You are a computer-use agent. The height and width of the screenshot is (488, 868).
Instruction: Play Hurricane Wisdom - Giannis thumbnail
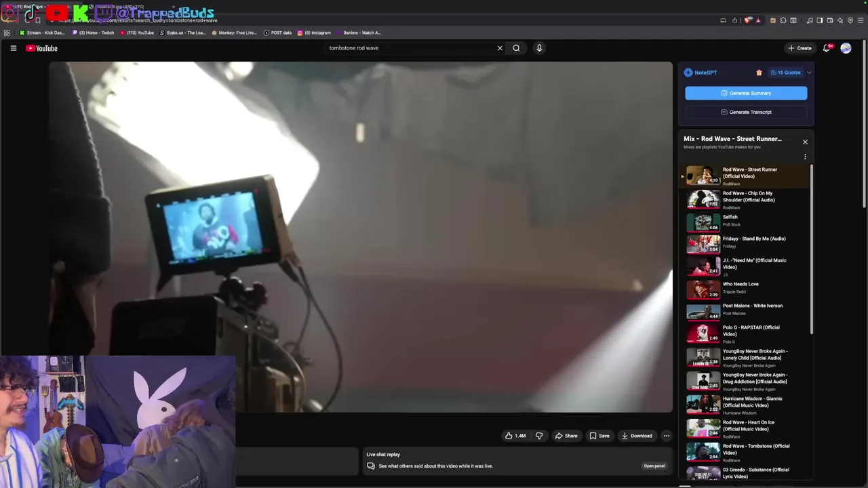703,404
